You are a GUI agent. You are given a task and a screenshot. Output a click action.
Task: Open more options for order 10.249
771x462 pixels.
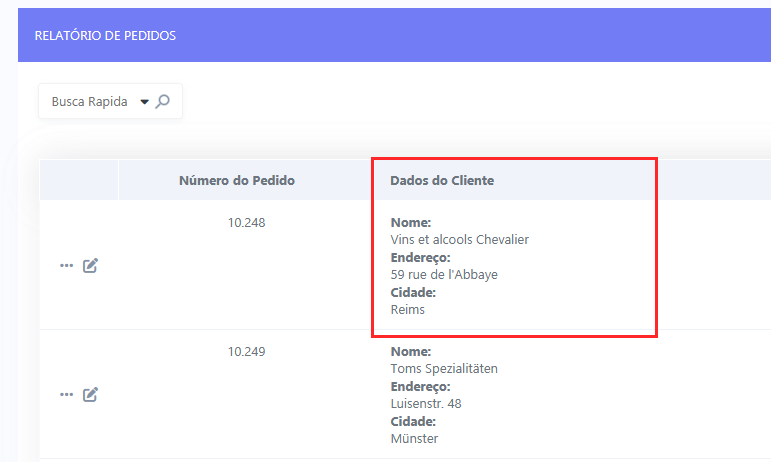[66, 394]
